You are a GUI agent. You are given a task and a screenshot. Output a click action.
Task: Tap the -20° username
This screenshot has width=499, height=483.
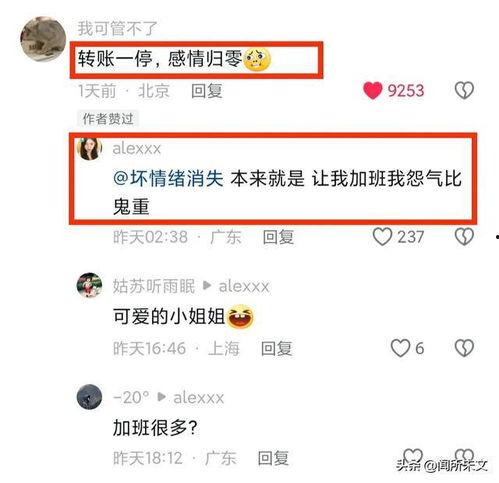pos(131,397)
